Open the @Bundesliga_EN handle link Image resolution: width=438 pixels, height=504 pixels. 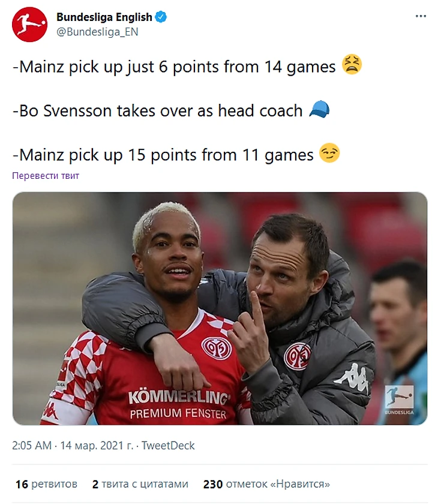pyautogui.click(x=97, y=32)
